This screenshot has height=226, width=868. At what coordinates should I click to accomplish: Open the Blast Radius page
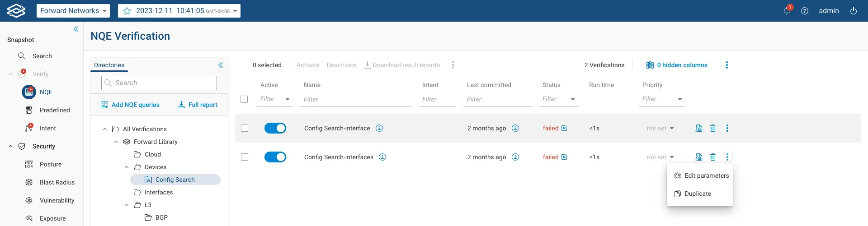click(x=57, y=182)
